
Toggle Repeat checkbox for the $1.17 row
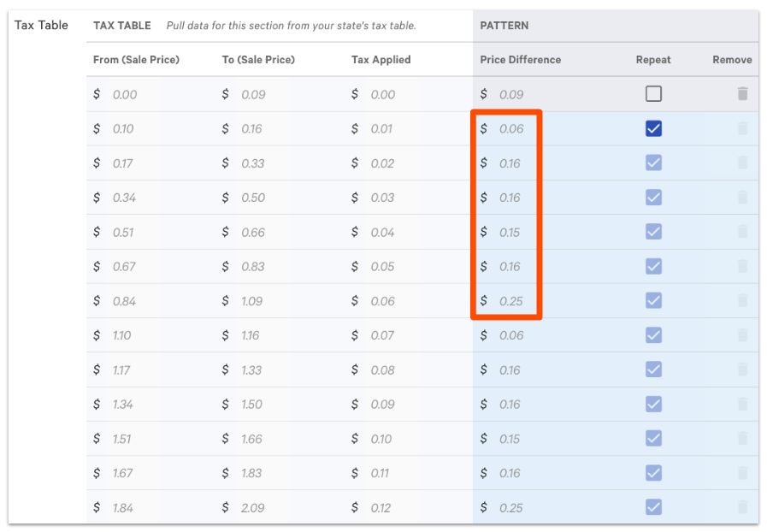(x=653, y=369)
